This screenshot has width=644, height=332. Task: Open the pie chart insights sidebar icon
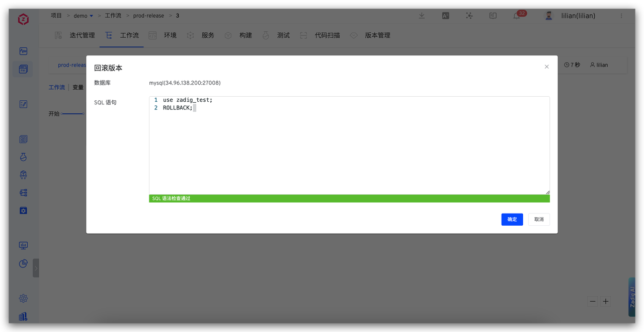pos(23,263)
